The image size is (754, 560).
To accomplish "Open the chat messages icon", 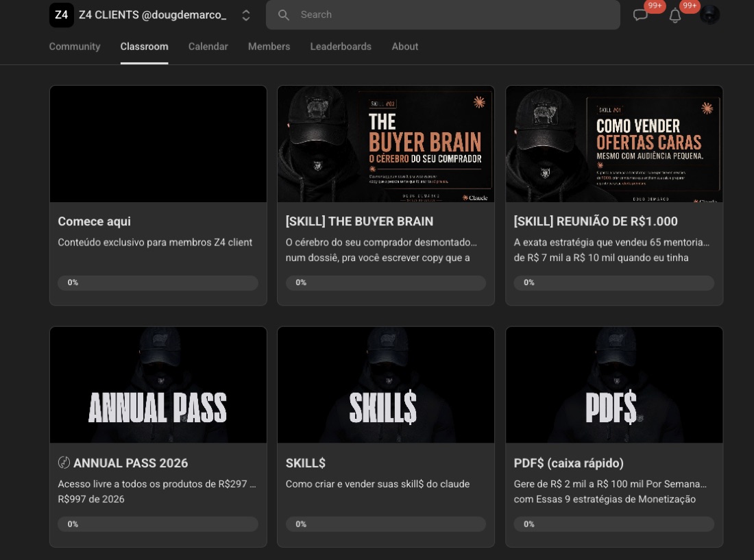I will pos(640,15).
